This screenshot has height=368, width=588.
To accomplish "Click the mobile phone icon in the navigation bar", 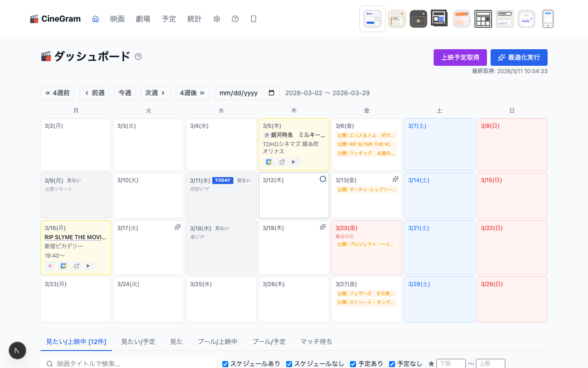I will (253, 19).
